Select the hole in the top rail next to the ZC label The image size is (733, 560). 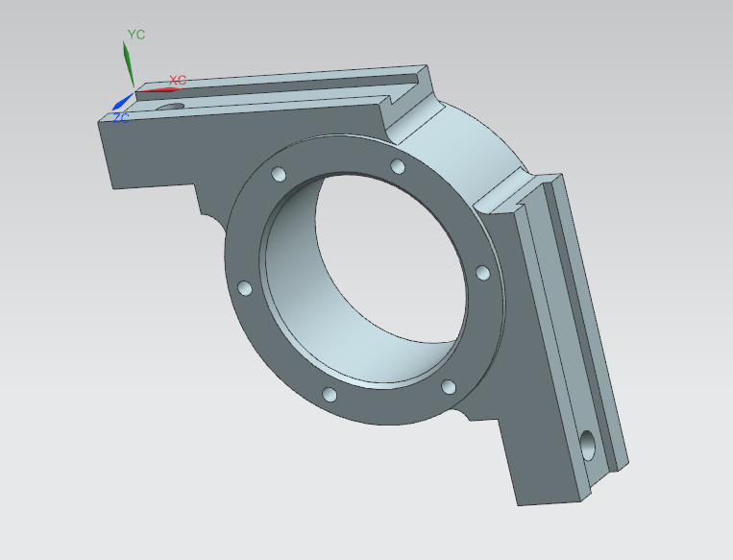(171, 107)
